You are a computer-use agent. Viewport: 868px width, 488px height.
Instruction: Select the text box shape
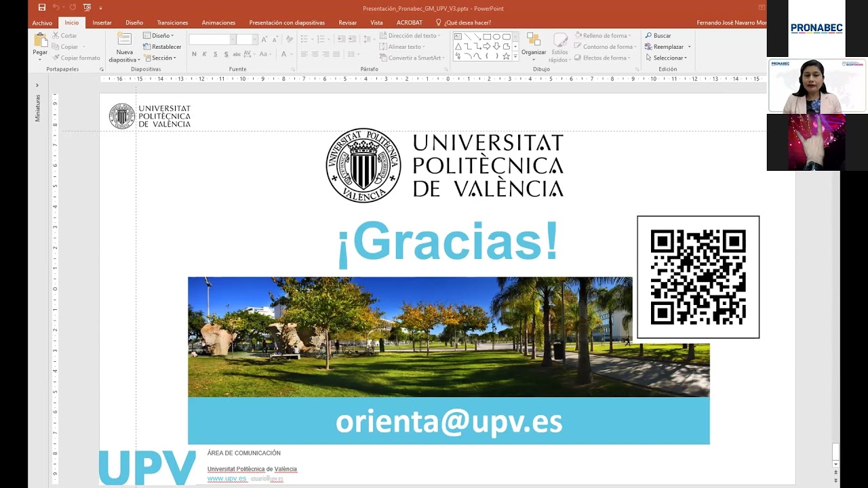(458, 37)
